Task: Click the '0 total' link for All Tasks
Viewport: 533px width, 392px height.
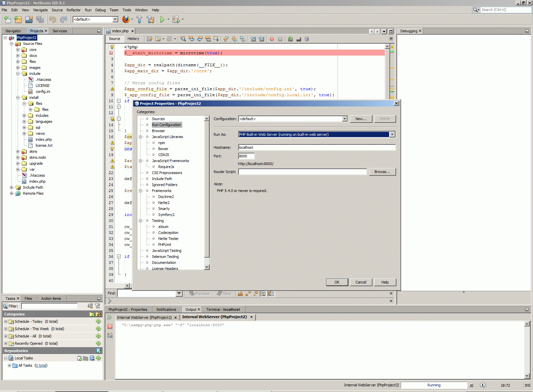Action: pos(41,365)
